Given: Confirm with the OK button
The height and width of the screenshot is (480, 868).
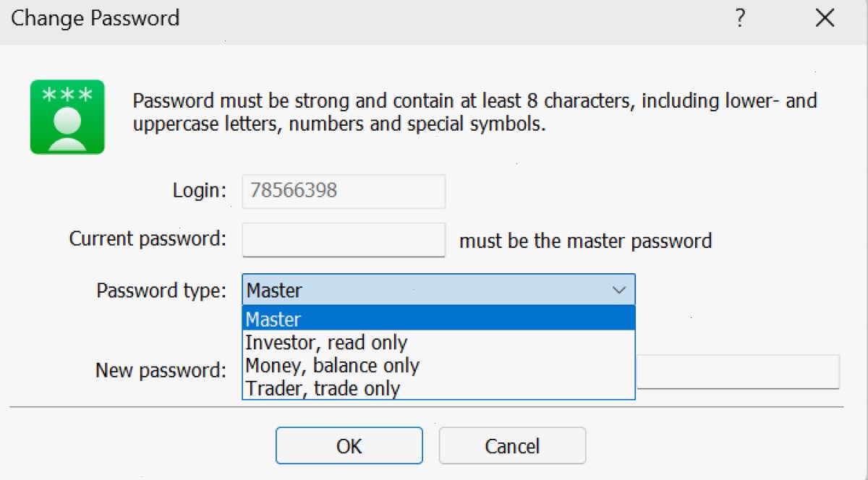Looking at the screenshot, I should click(349, 445).
